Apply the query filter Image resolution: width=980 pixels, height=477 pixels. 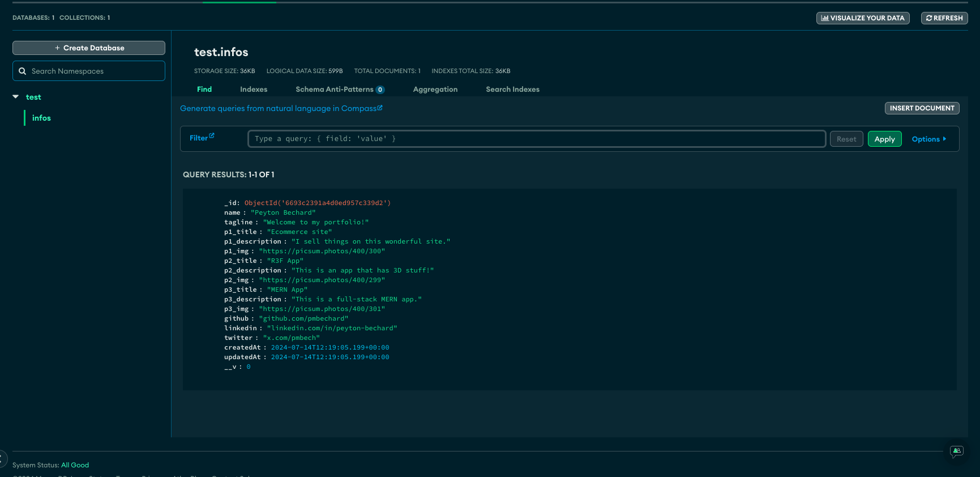point(884,139)
